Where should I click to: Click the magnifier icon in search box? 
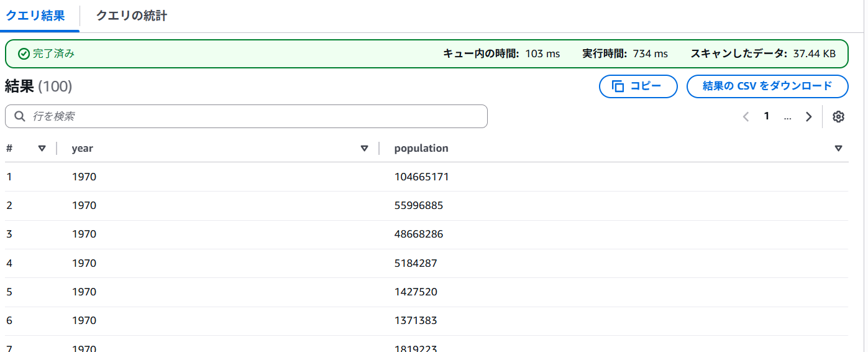[x=20, y=116]
